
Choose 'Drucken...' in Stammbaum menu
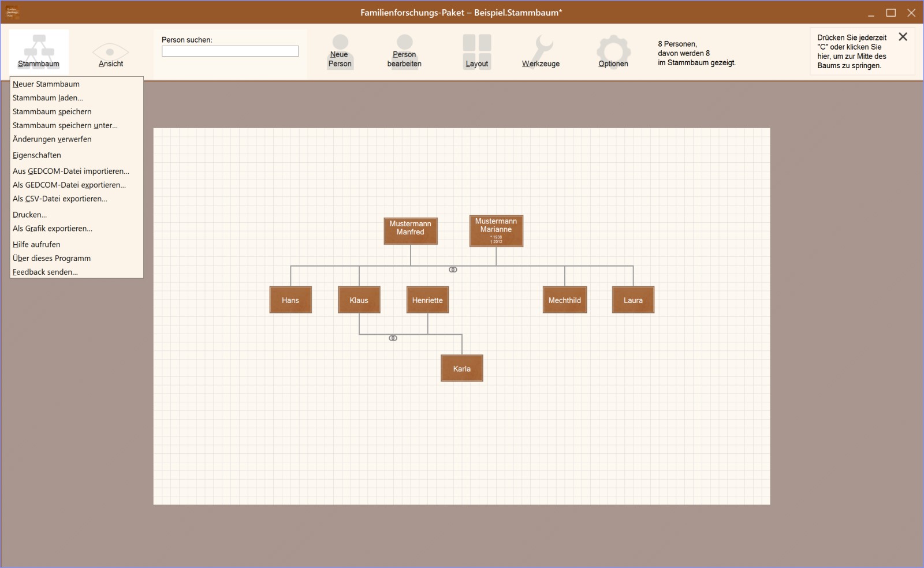click(x=30, y=215)
